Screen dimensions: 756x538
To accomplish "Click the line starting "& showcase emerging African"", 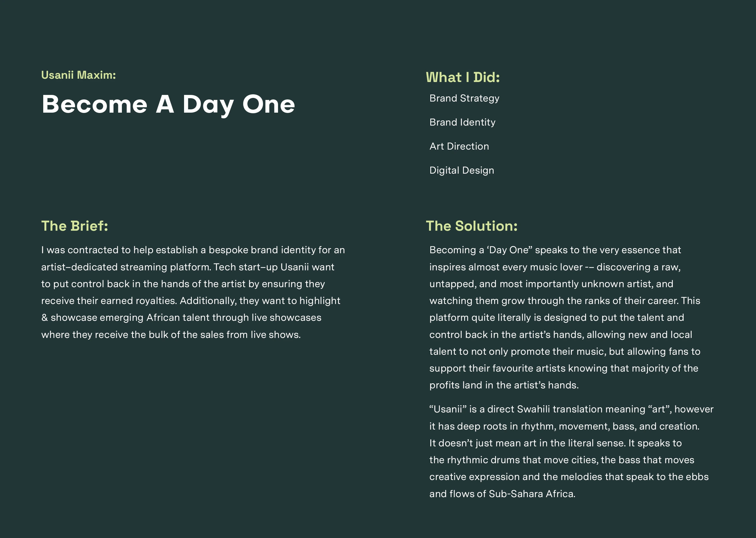I will (x=181, y=318).
